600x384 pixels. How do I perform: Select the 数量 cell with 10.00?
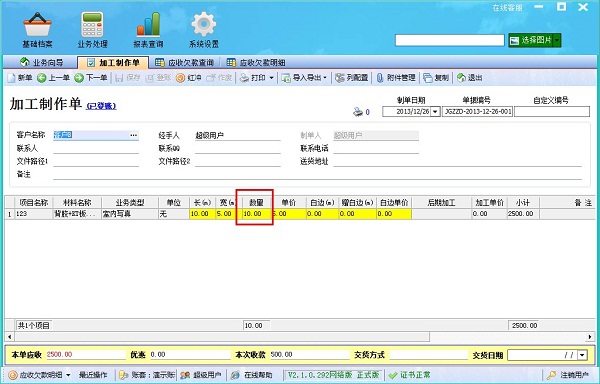pyautogui.click(x=256, y=214)
